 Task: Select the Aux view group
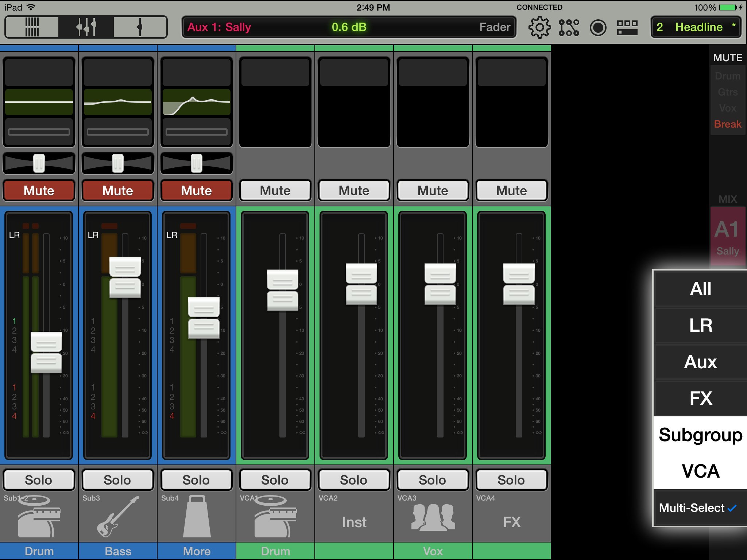[x=700, y=362]
